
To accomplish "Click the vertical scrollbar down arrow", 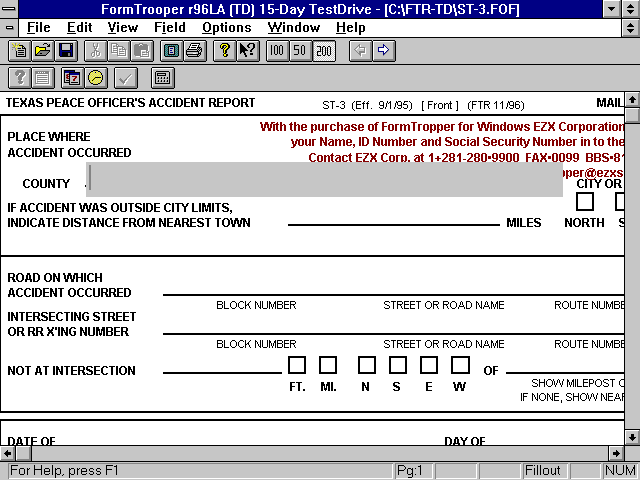I will click(x=632, y=437).
